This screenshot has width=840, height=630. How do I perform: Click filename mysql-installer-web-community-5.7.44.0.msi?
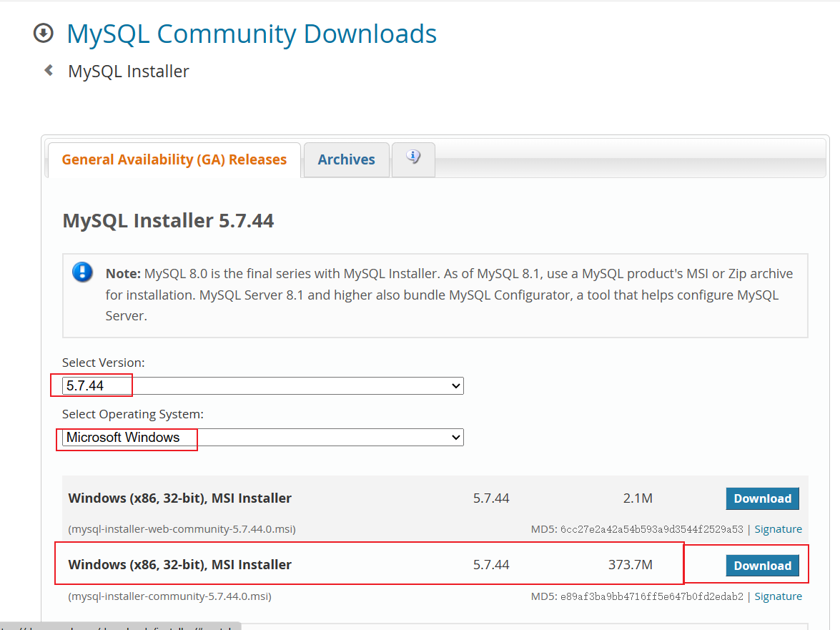pos(182,529)
